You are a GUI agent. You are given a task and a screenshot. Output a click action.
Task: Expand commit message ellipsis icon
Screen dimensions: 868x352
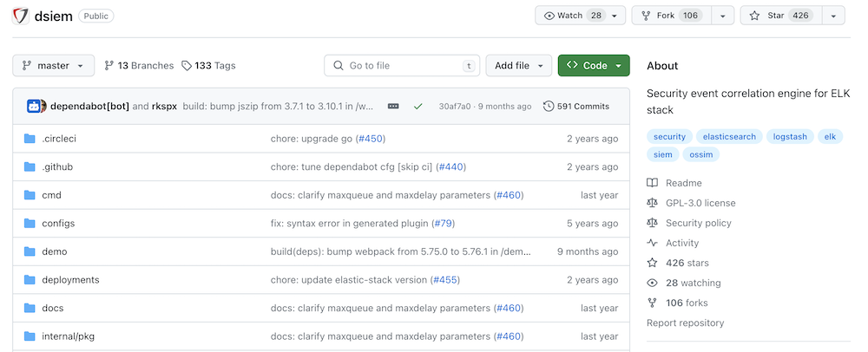coord(393,107)
